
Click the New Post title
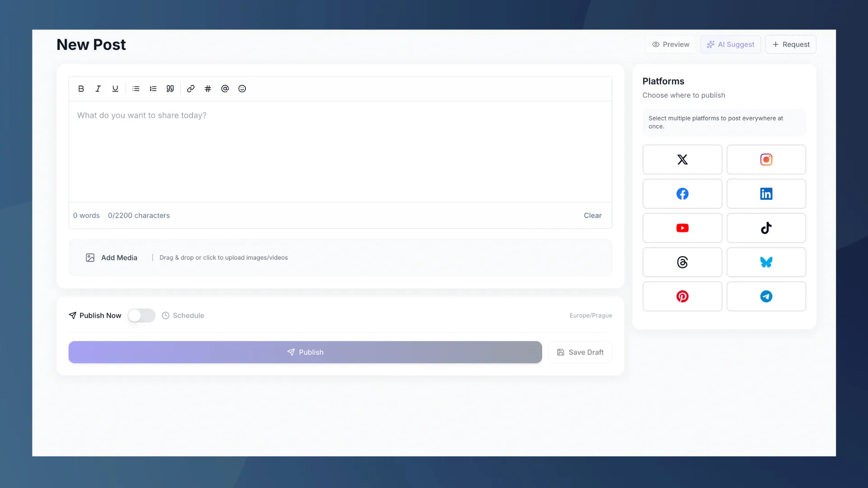(91, 45)
